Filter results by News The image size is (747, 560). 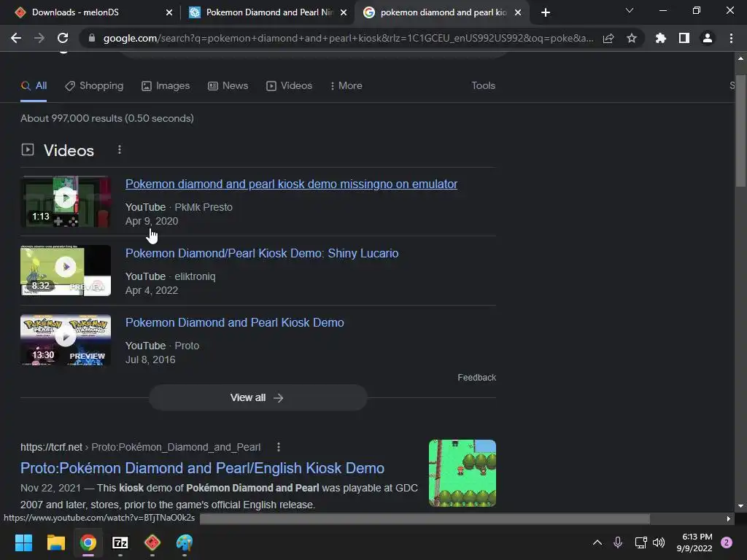click(x=228, y=86)
